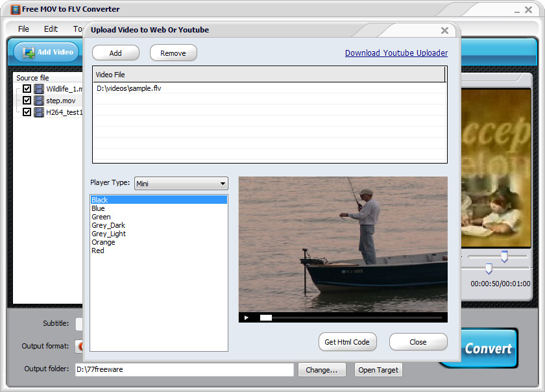
Task: Uncheck the Wildlife_1 source file checkbox
Action: [27, 88]
